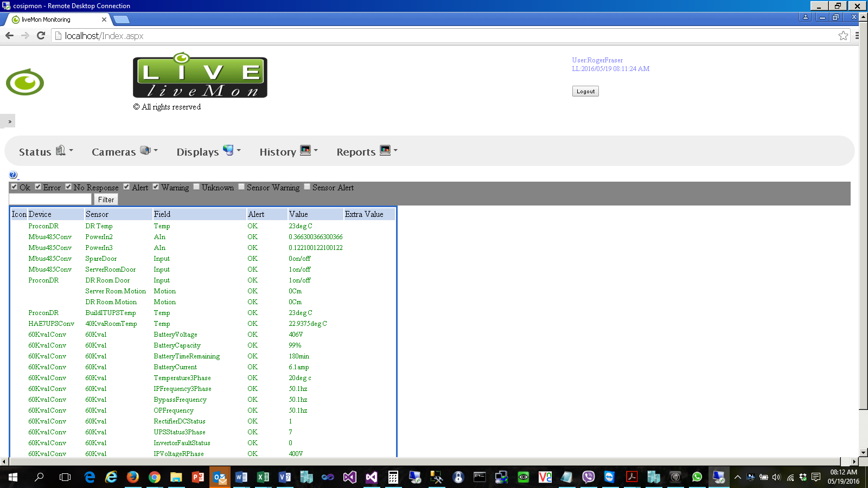Screen dimensions: 868x488
Task: Open the Reports menu
Action: point(367,152)
